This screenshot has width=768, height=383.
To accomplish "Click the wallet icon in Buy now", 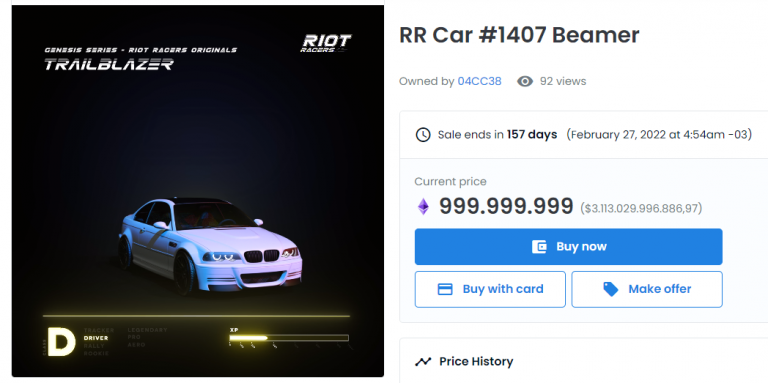I will click(x=539, y=246).
